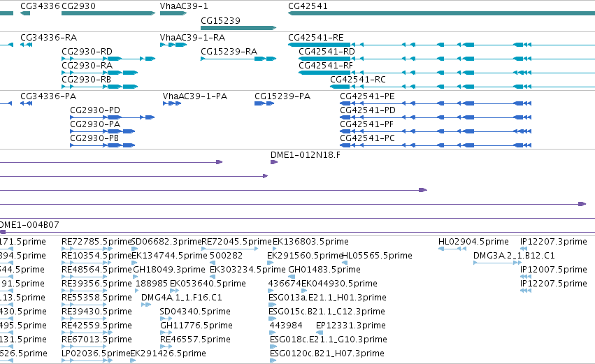Image resolution: width=595 pixels, height=364 pixels.
Task: Choose EST RE39356.5prime
Action: tap(96, 284)
